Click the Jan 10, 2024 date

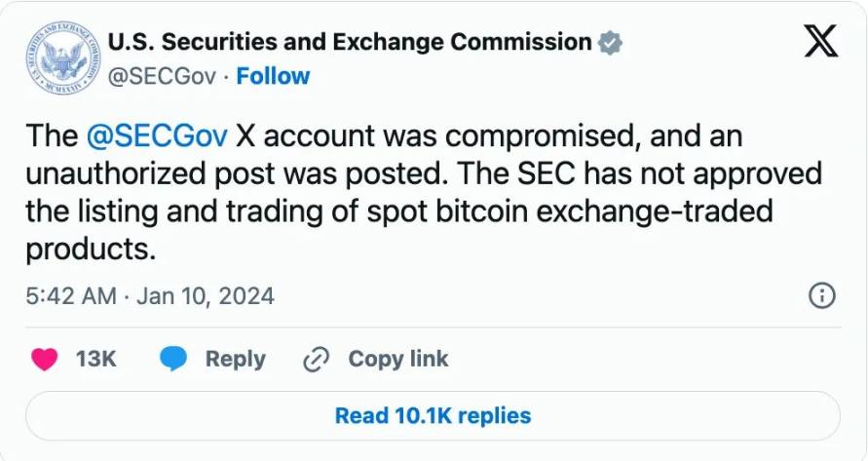click(x=206, y=295)
